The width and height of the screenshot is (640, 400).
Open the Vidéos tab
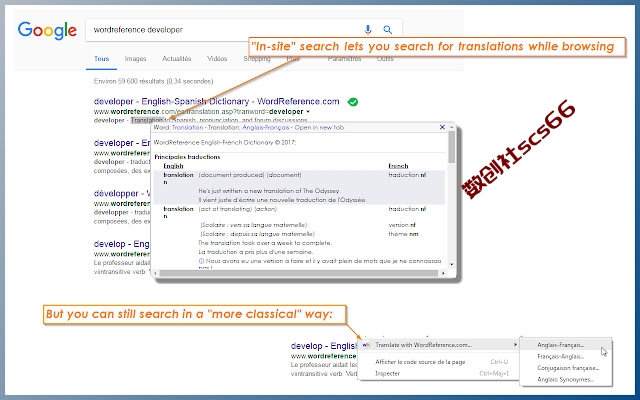(217, 59)
